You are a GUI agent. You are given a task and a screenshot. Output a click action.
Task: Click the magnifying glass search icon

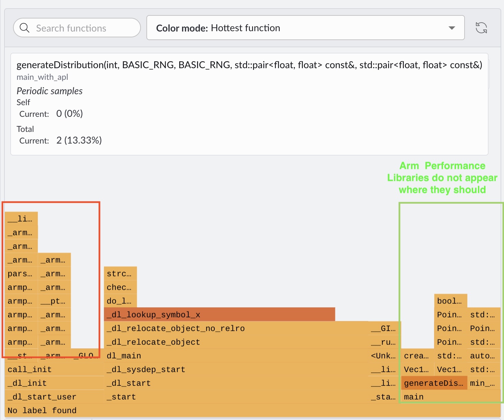pyautogui.click(x=24, y=28)
